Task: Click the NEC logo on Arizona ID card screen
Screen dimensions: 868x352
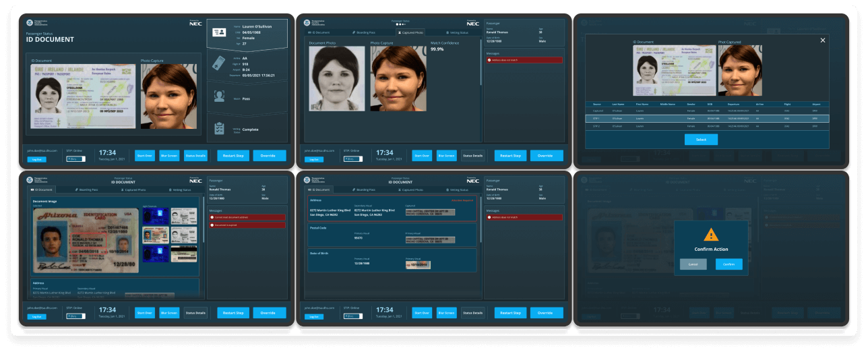Action: [x=195, y=181]
